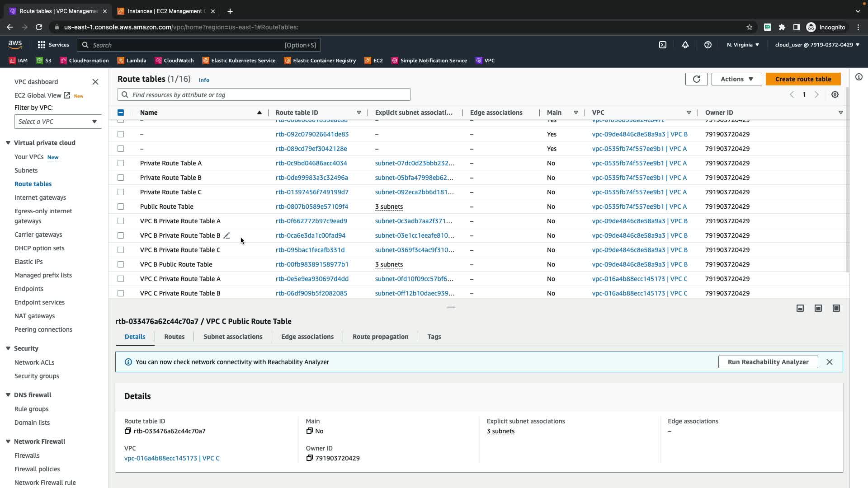Open the N. Virginia region selector

pyautogui.click(x=743, y=45)
